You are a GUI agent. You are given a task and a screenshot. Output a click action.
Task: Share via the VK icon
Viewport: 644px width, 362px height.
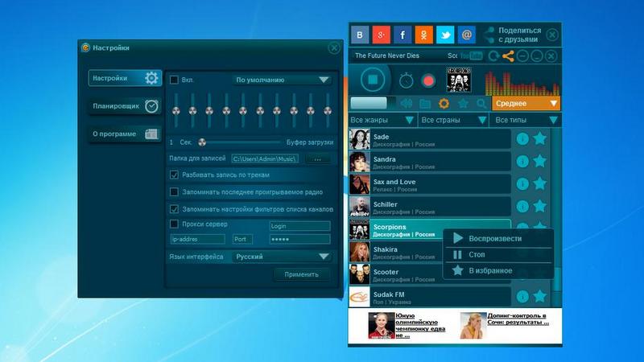click(360, 35)
